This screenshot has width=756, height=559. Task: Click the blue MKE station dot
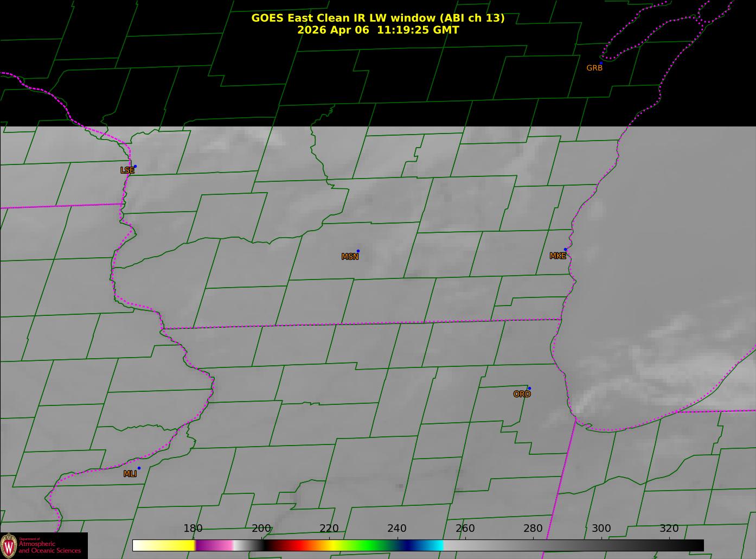tap(565, 250)
